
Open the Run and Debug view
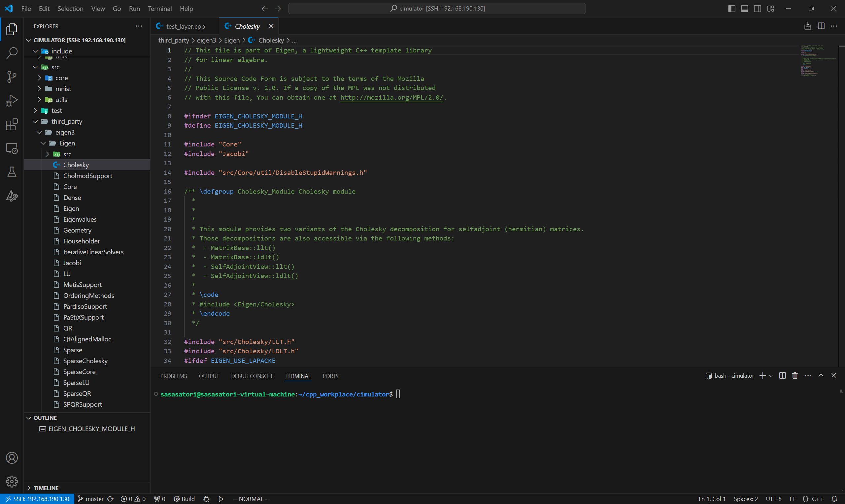click(12, 101)
